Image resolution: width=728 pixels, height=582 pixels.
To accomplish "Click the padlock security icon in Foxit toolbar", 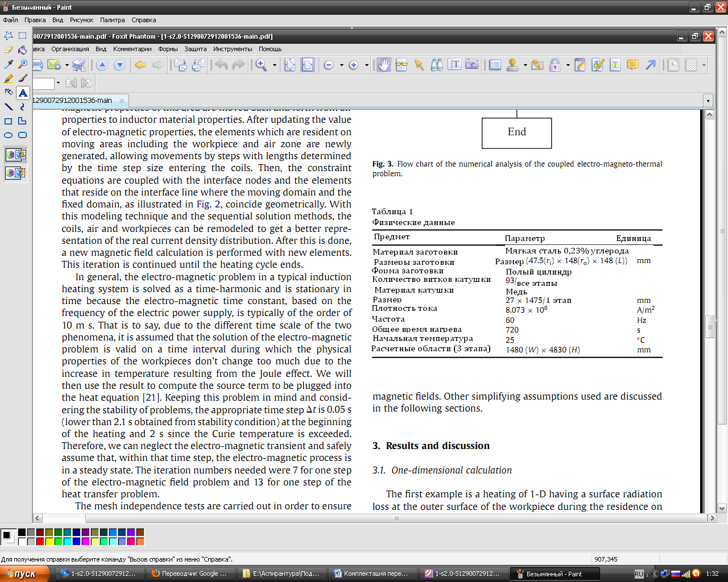I will [555, 65].
